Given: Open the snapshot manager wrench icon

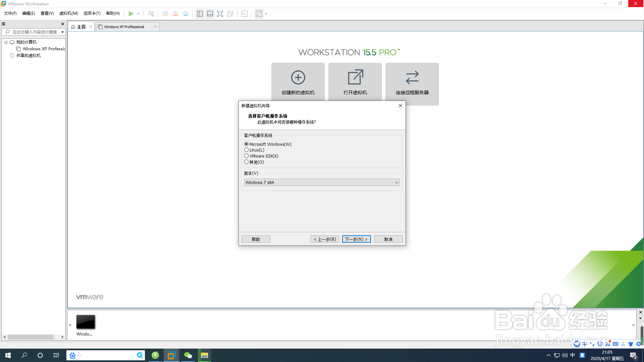Looking at the screenshot, I should click(185, 14).
